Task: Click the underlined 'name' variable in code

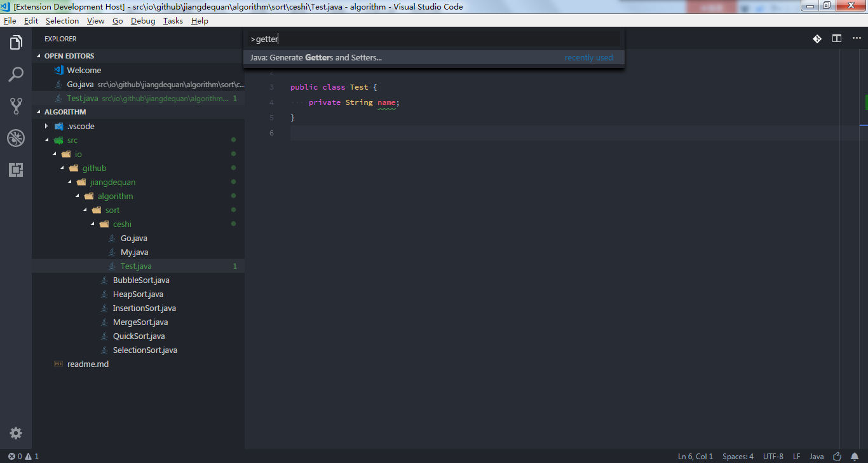Action: (x=386, y=102)
